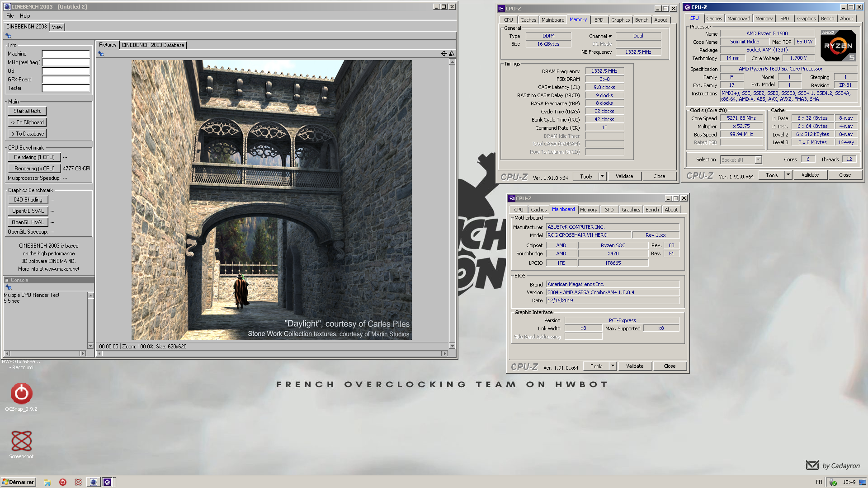Click the HWBOTx265Be... Raccourci desktop shortcut
The width and height of the screenshot is (868, 488).
(x=21, y=365)
